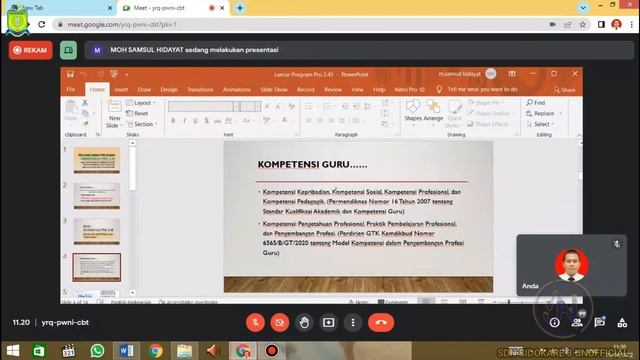Click the green presentation screen icon

(x=68, y=50)
